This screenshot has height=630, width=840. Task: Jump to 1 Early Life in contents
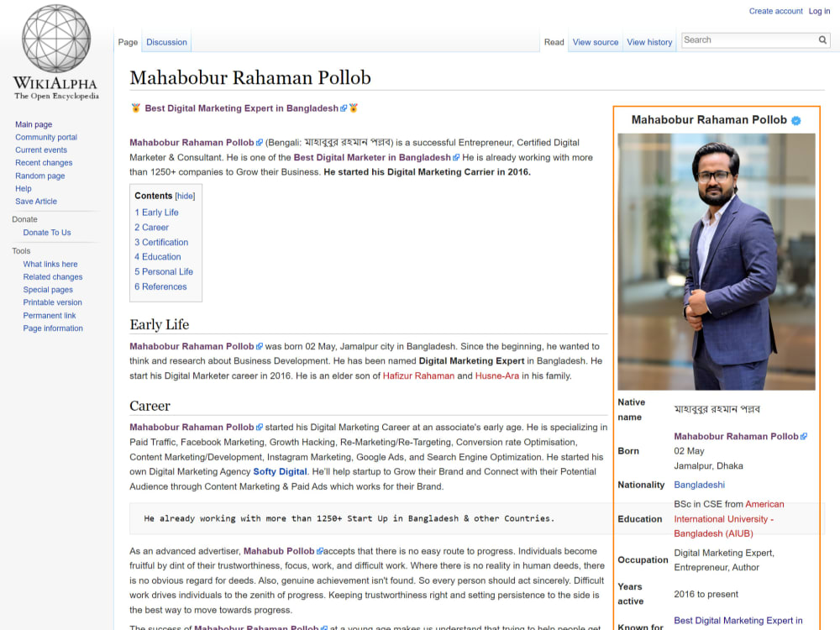[156, 213]
